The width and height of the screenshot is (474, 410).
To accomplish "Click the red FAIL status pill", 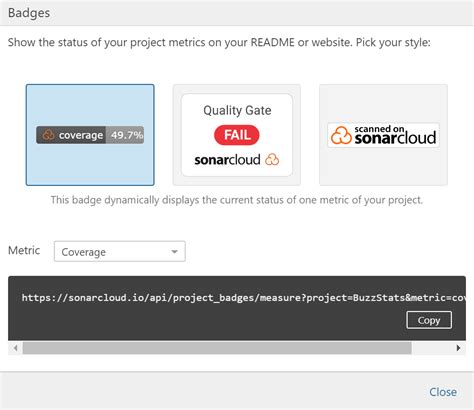I will pos(237,135).
